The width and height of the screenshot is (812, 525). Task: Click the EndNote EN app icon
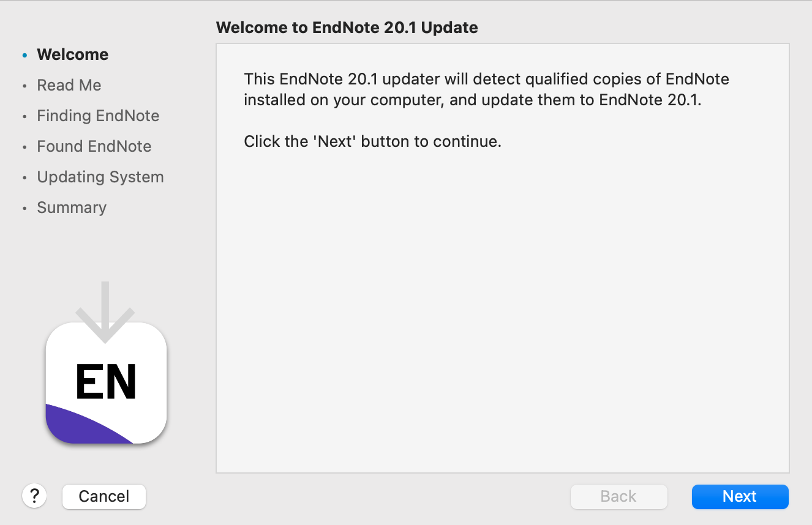click(x=105, y=384)
